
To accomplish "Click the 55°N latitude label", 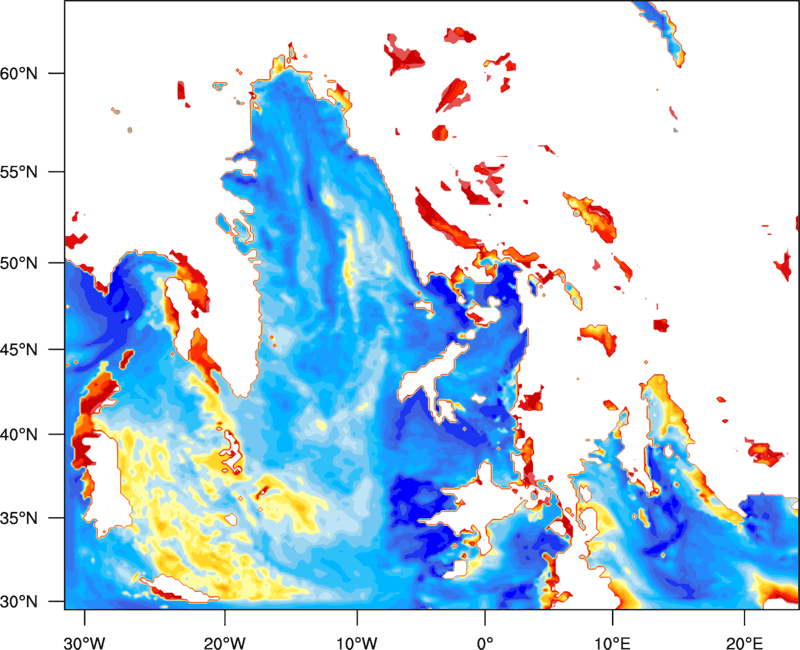I will [x=19, y=172].
